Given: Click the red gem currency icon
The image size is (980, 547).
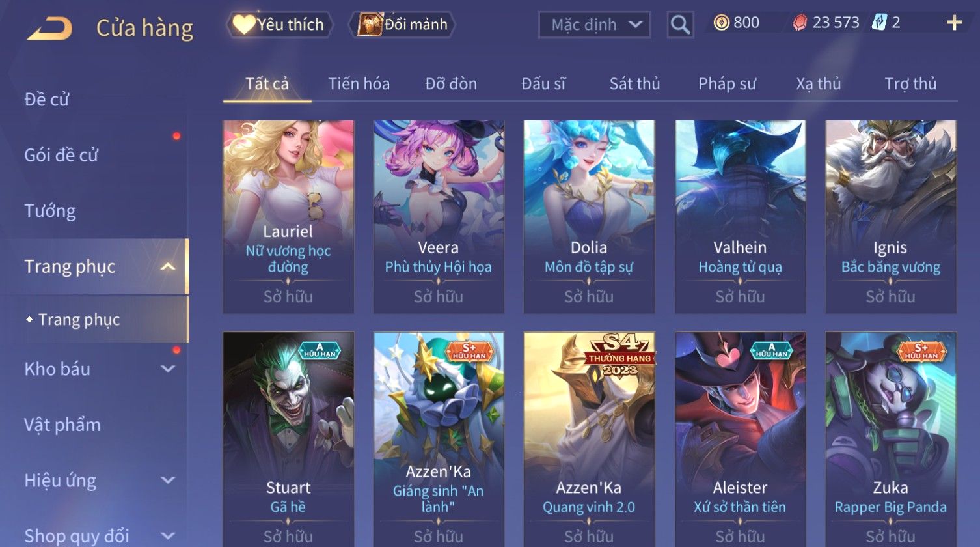Looking at the screenshot, I should 800,23.
